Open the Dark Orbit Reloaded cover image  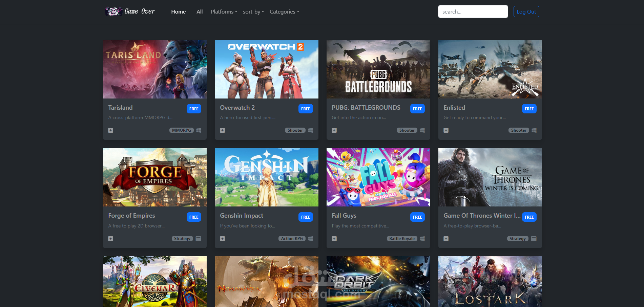coord(378,282)
